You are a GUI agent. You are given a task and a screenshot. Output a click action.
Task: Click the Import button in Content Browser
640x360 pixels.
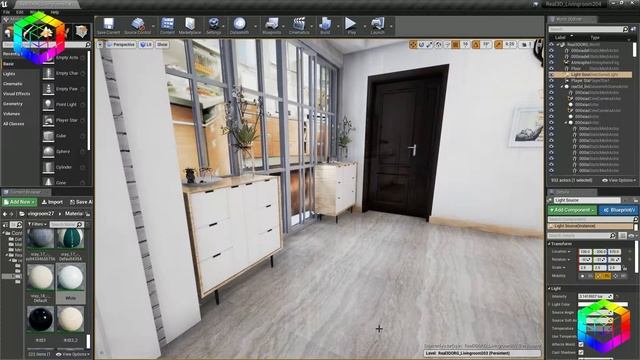coord(52,202)
